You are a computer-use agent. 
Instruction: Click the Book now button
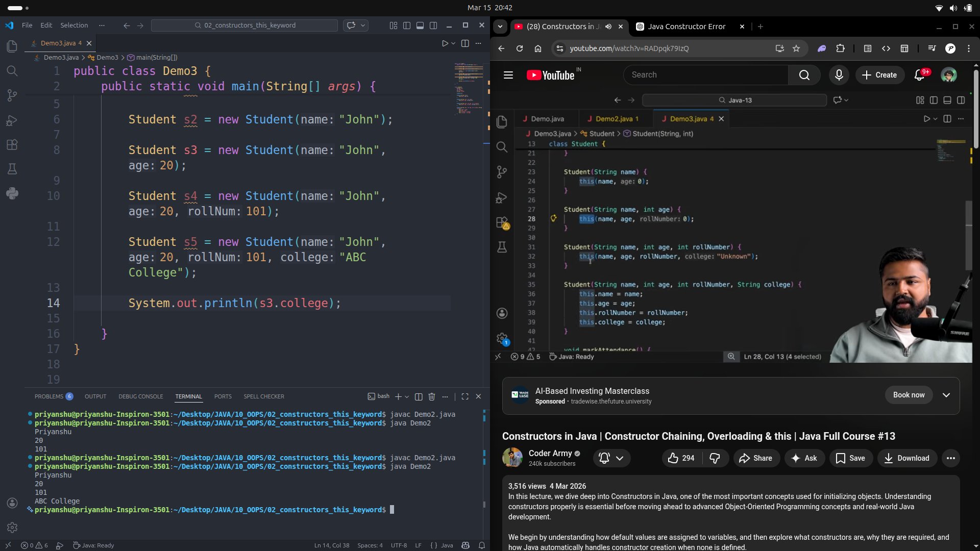click(909, 395)
